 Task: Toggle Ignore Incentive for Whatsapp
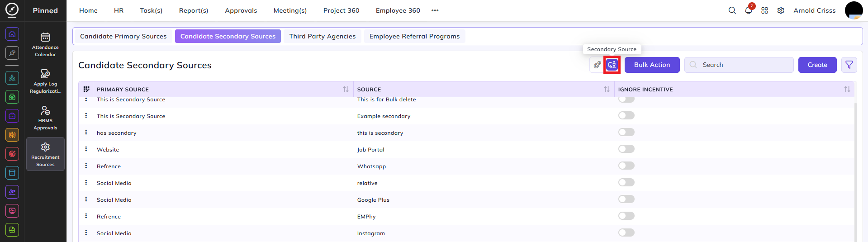point(626,166)
